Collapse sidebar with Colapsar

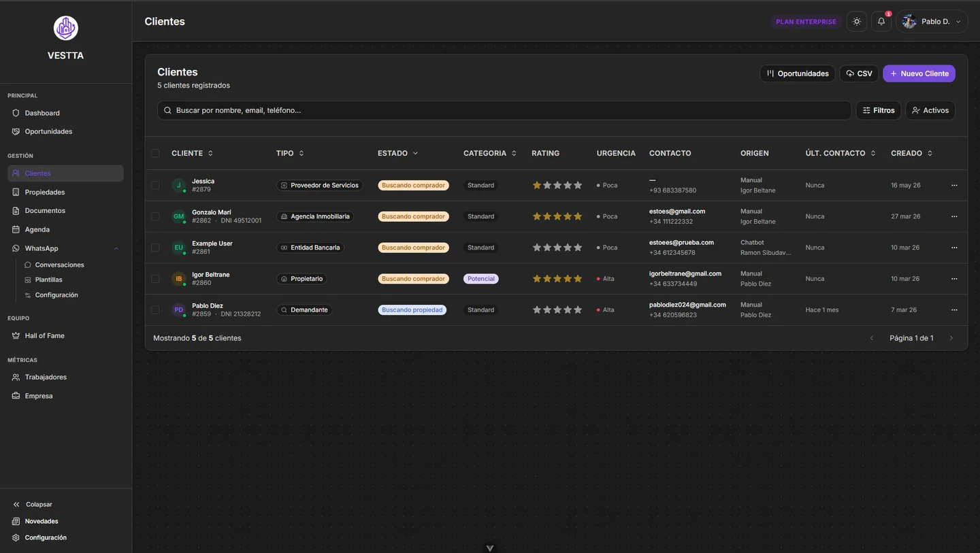point(33,505)
